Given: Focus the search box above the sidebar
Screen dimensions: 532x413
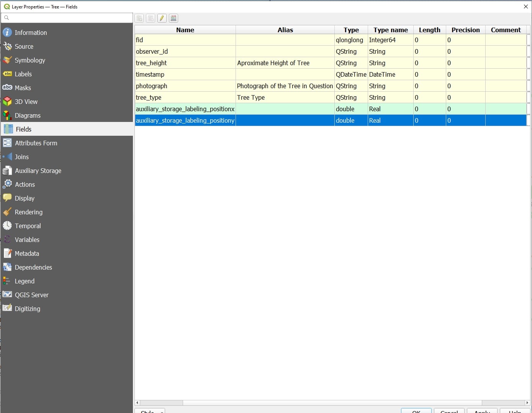Looking at the screenshot, I should pyautogui.click(x=69, y=18).
